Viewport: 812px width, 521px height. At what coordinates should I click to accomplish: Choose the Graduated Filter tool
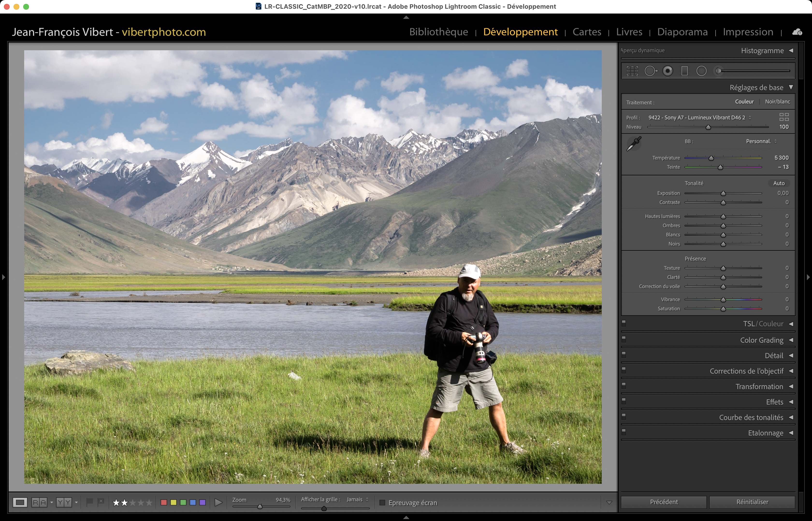684,71
